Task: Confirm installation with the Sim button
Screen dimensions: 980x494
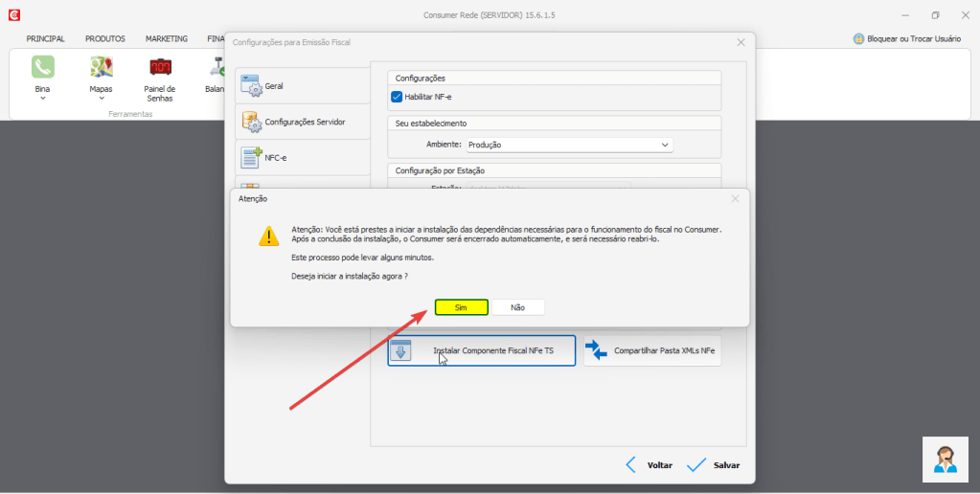Action: 461,307
